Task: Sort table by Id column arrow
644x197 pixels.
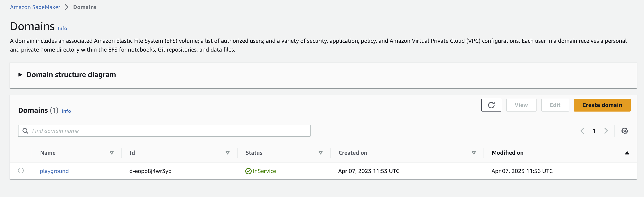Action: [228, 153]
